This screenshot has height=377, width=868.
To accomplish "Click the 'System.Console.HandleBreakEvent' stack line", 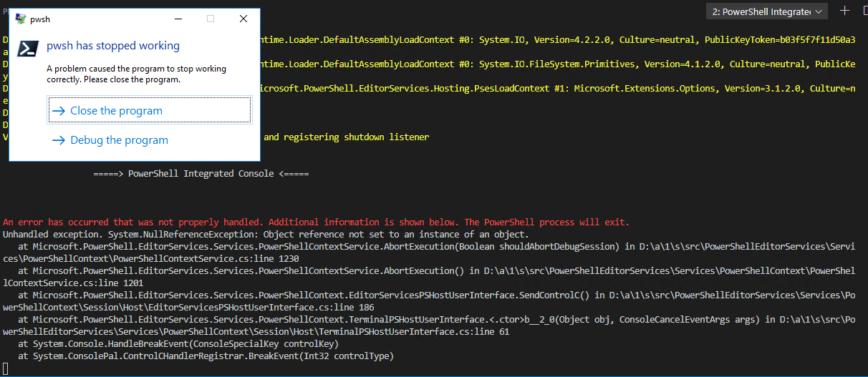I will [178, 344].
